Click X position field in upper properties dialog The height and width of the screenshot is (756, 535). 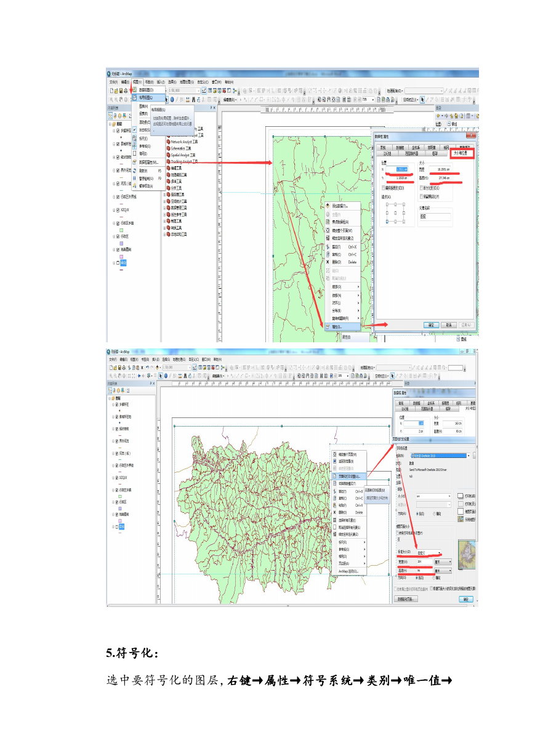pyautogui.click(x=397, y=169)
